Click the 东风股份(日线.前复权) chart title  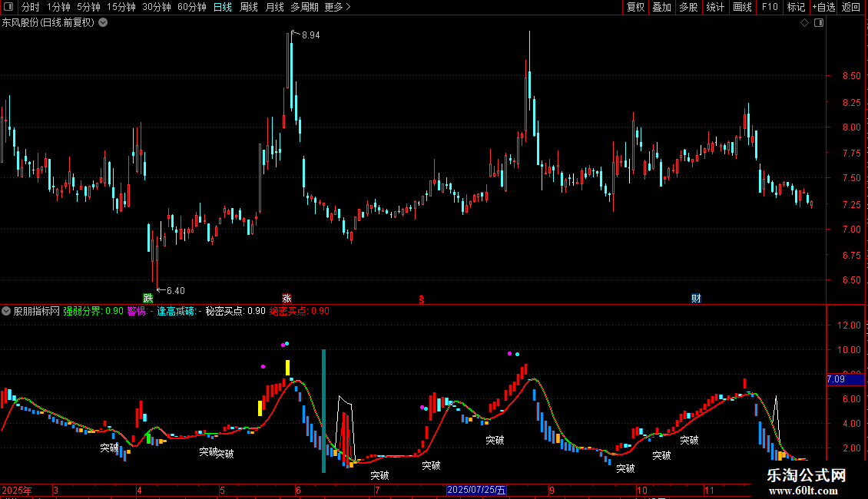tap(48, 23)
